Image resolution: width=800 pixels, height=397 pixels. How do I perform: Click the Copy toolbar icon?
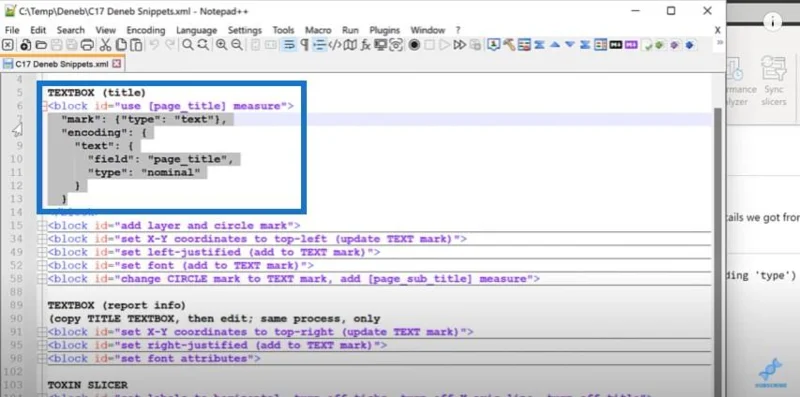click(121, 45)
